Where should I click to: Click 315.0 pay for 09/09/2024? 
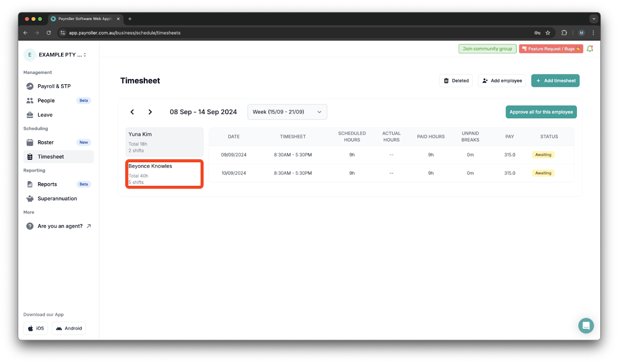[x=510, y=155]
